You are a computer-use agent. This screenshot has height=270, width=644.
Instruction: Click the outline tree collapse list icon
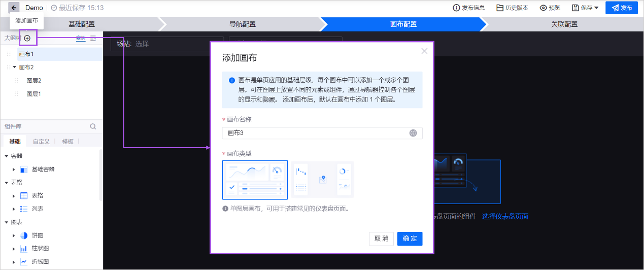(93, 38)
